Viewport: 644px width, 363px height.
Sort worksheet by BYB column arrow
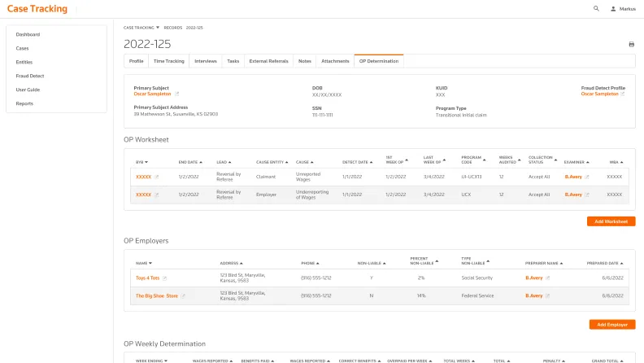pyautogui.click(x=146, y=162)
